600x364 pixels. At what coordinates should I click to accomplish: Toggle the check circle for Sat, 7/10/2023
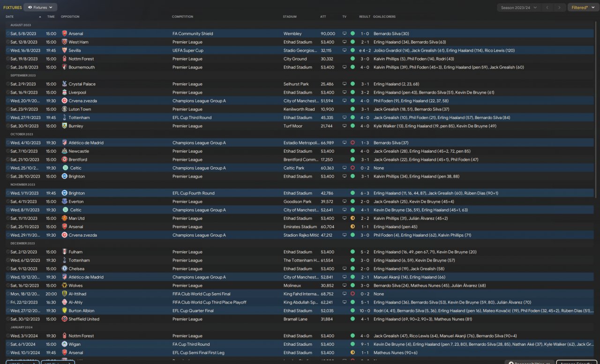(x=8, y=151)
